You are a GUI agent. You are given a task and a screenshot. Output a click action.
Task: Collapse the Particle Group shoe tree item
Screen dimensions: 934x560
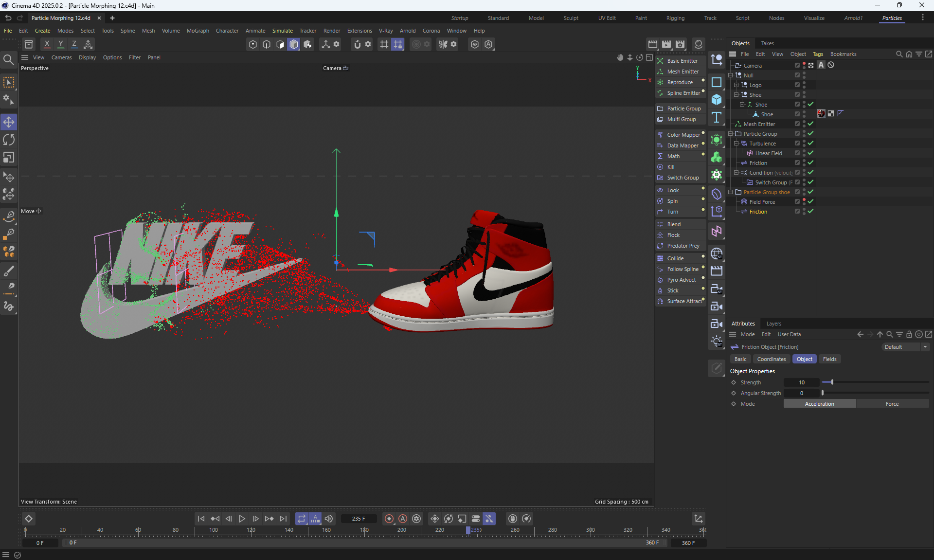tap(730, 192)
